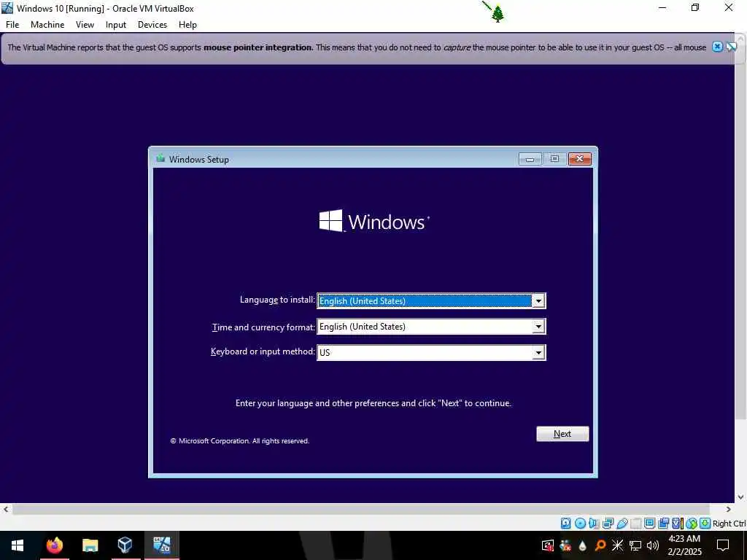Click the colorful tray icon left of water drop
The width and height of the screenshot is (747, 560).
[565, 545]
